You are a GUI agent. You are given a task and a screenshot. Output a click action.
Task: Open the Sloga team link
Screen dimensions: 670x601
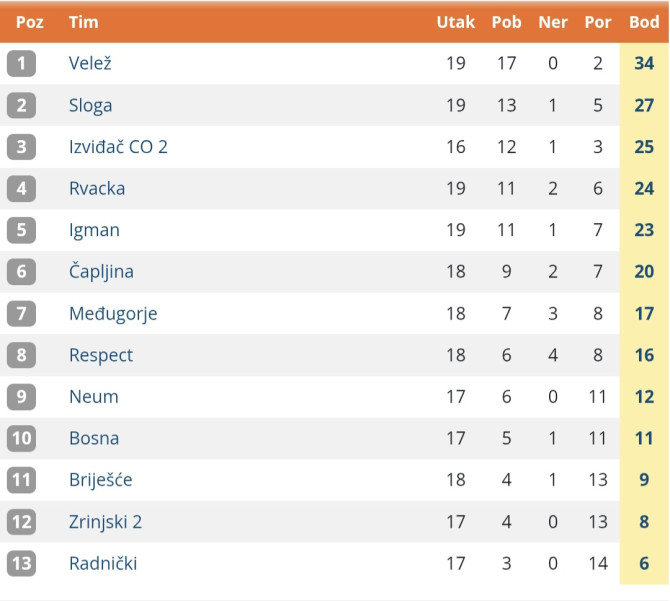90,105
